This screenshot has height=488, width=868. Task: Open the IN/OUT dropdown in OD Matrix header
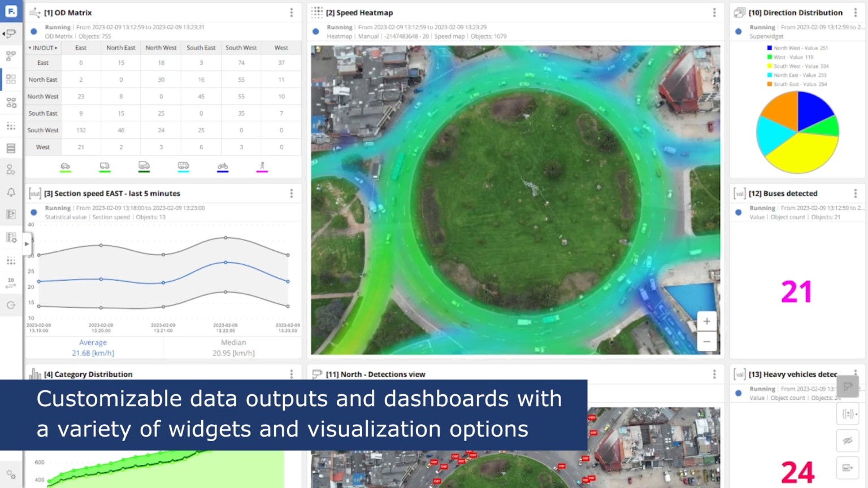click(42, 47)
